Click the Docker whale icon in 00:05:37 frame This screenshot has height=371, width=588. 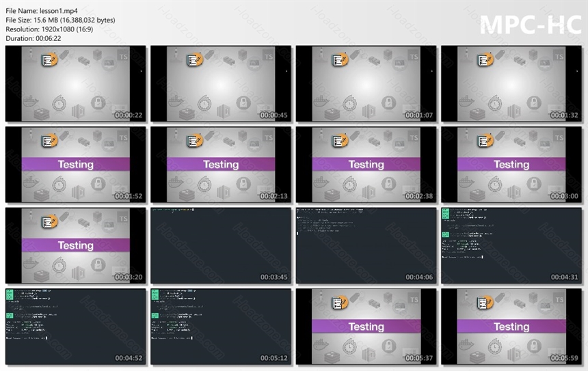pos(321,344)
